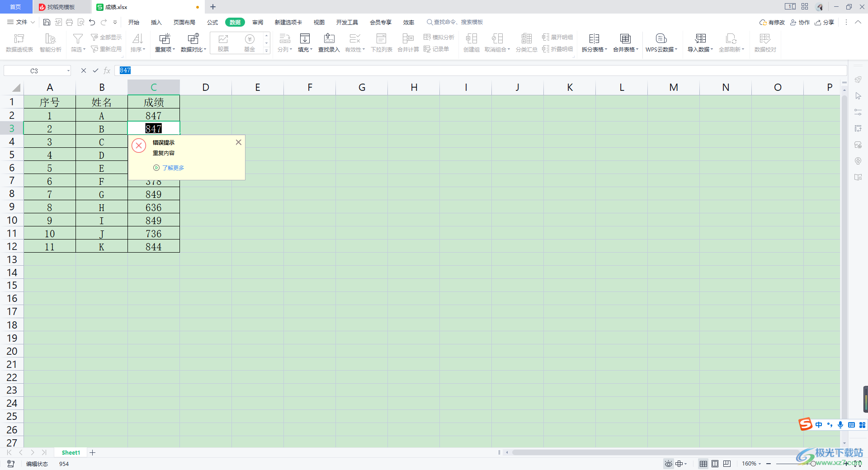Click the 有修改 changes status button
The image size is (868, 470).
(772, 22)
